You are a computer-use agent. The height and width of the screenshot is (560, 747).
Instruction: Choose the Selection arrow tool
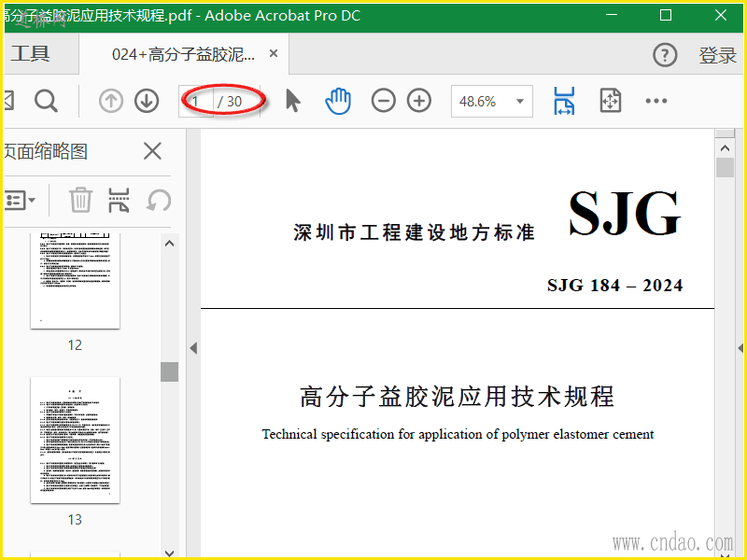[x=293, y=101]
